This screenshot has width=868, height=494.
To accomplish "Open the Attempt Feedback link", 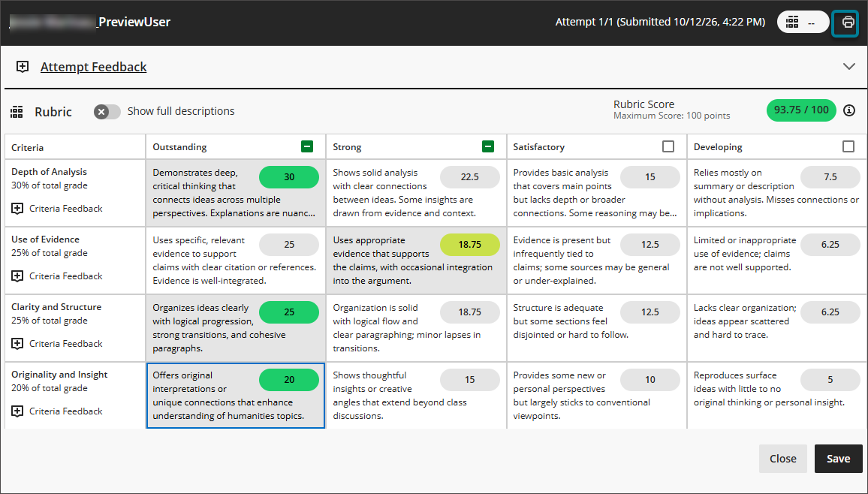I will tap(94, 67).
